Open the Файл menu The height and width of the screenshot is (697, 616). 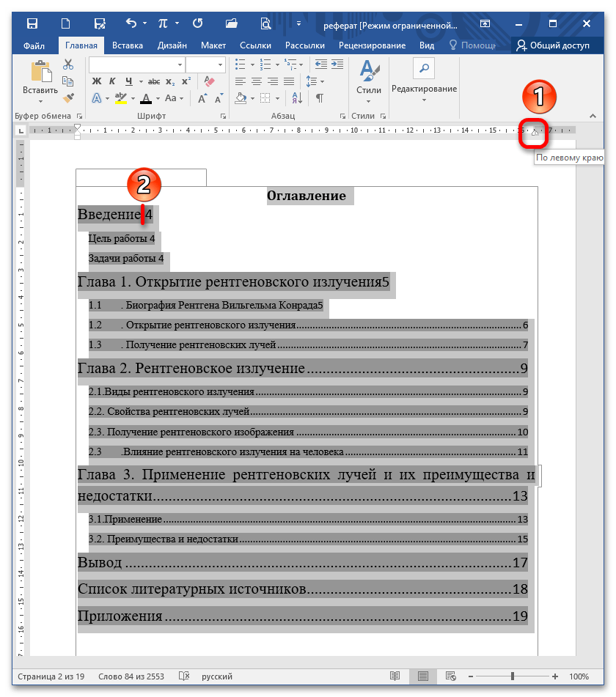(34, 45)
